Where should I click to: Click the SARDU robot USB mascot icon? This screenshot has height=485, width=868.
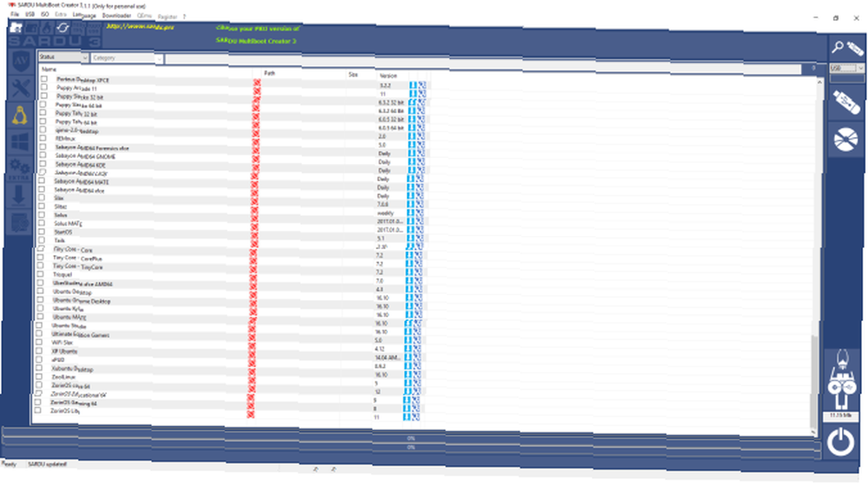[x=842, y=380]
